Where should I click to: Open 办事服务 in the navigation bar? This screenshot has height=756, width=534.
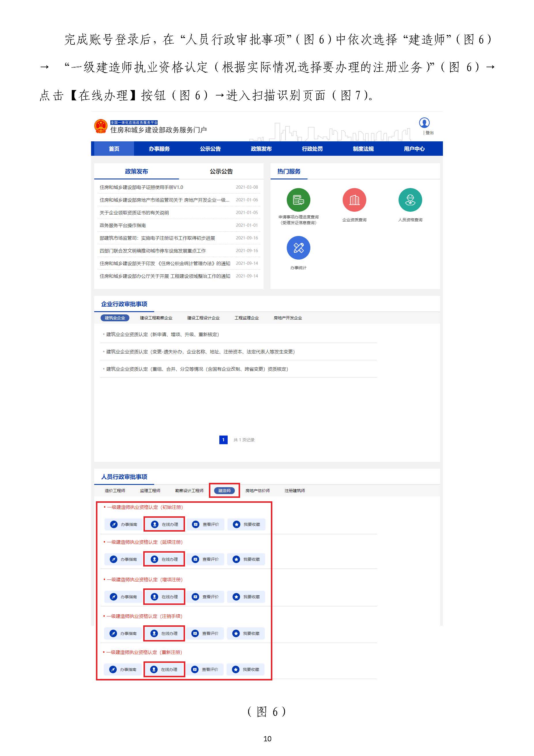159,149
